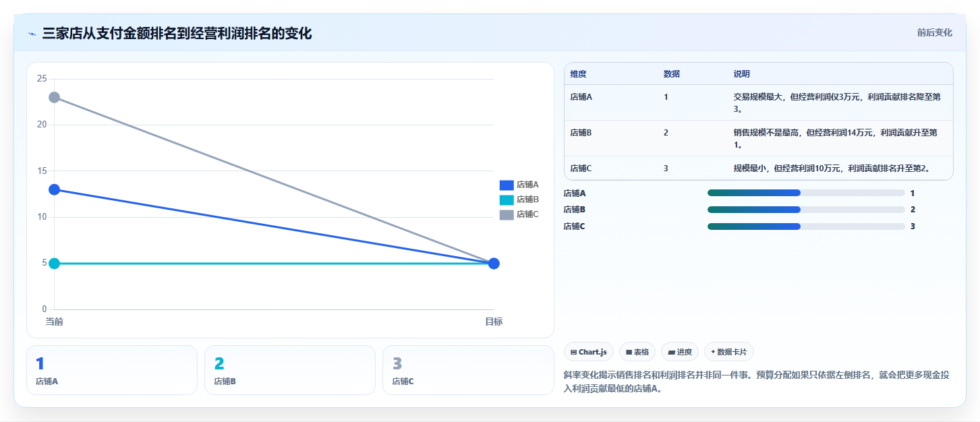Open data card 2 for 店铺B
Viewport: 980px width, 422px height.
tap(290, 370)
